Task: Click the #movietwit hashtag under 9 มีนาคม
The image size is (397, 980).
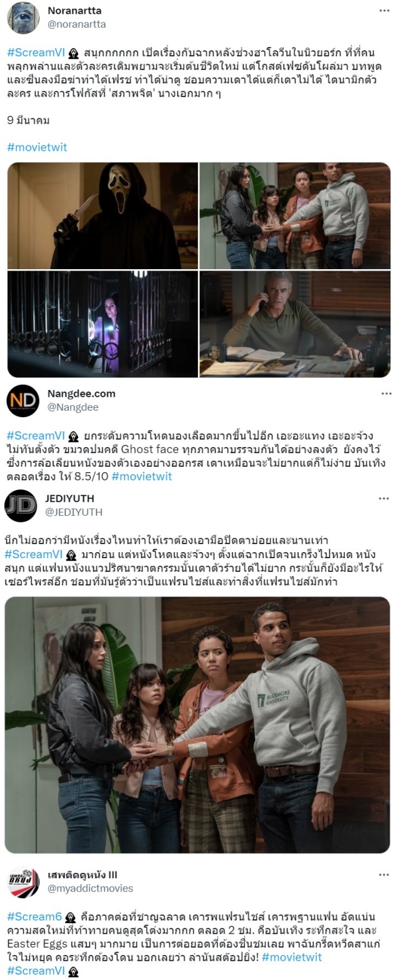Action: click(x=37, y=147)
